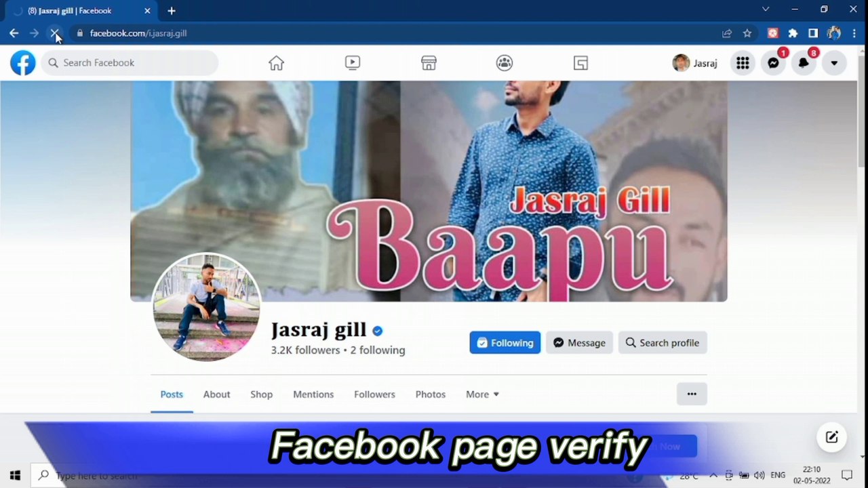868x488 pixels.
Task: Open Chrome's three-dot menu
Action: pos(854,33)
